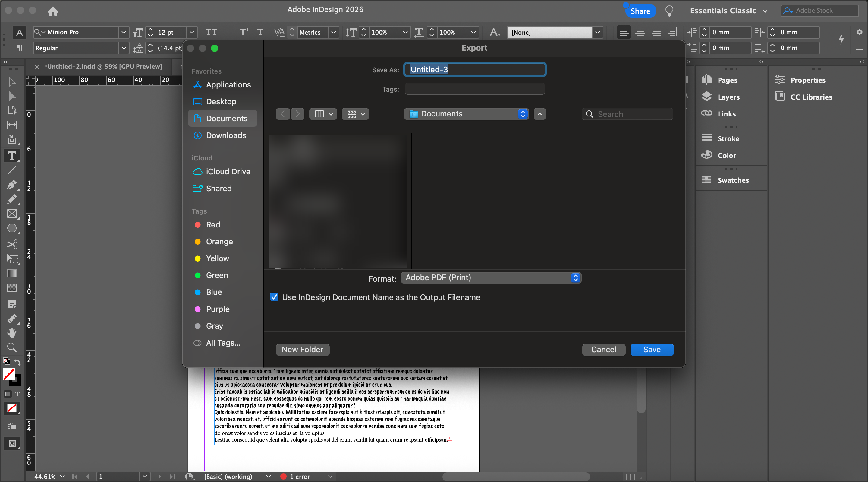Screen dimensions: 868x482
Task: Select the Scissors tool
Action: point(12,244)
